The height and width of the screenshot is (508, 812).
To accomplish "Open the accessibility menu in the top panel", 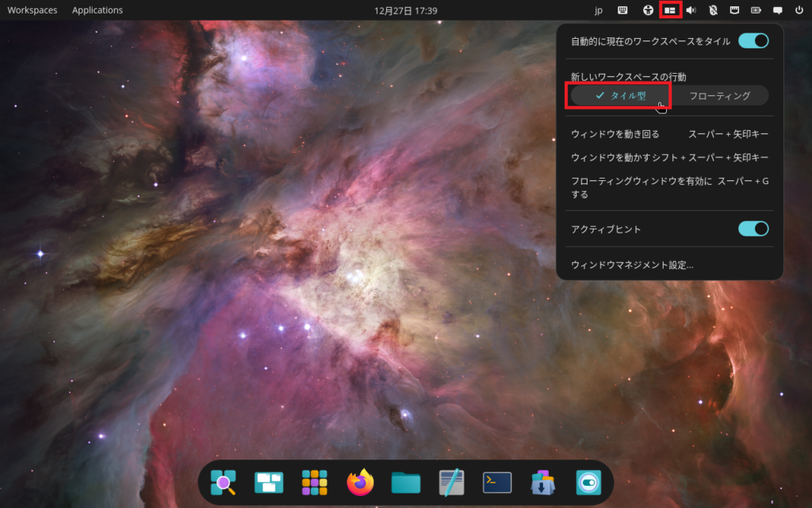I will [648, 10].
